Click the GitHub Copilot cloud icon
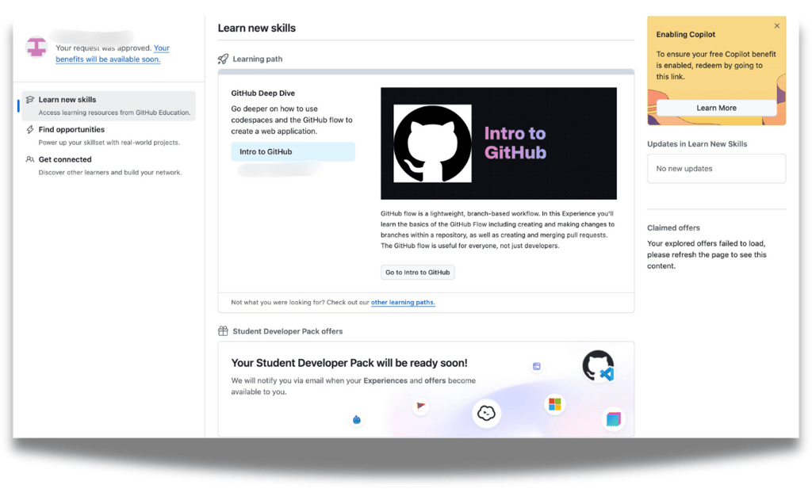The width and height of the screenshot is (812, 504). click(x=486, y=413)
